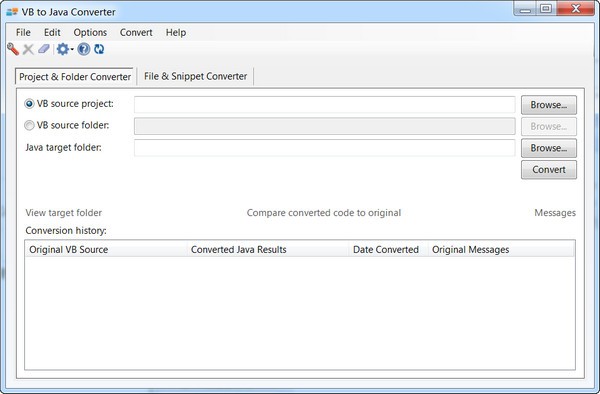Select the VB source project radio button
The image size is (600, 394).
(x=29, y=104)
